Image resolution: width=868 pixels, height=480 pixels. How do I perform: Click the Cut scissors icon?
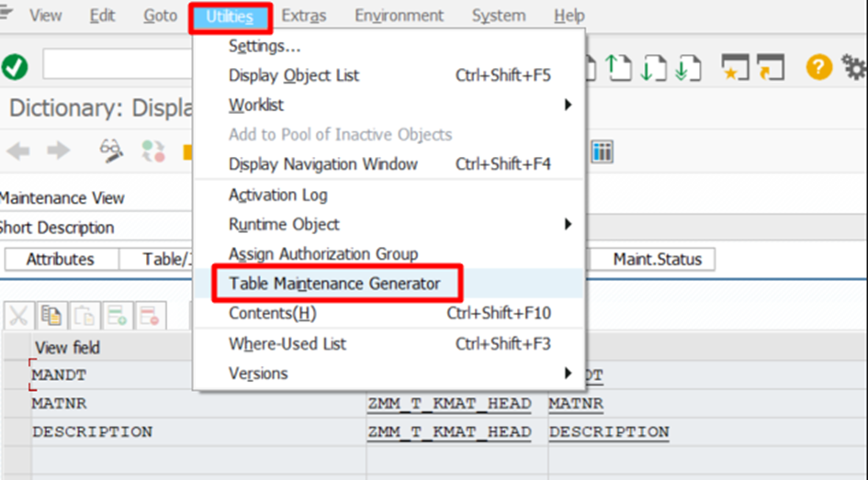17,316
